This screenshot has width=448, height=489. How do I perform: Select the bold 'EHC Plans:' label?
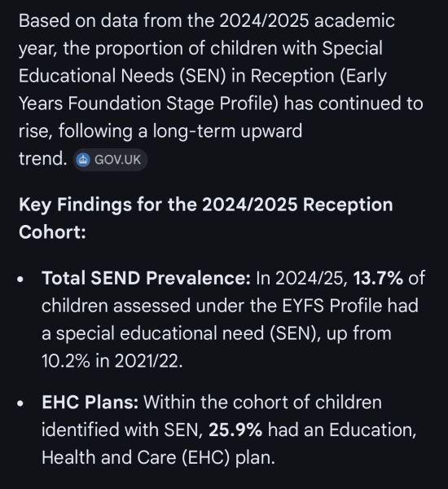click(90, 403)
